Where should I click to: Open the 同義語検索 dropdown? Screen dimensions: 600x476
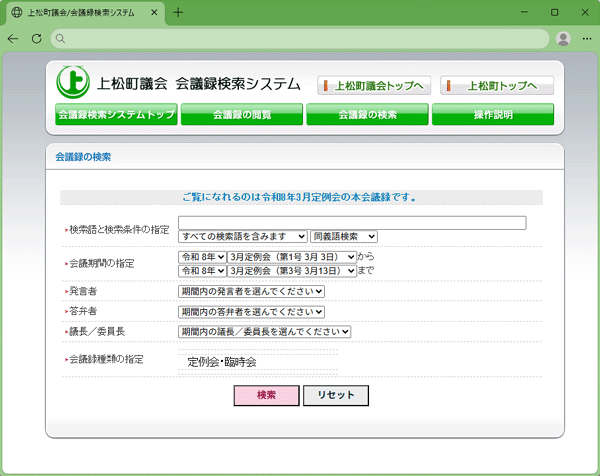click(344, 236)
